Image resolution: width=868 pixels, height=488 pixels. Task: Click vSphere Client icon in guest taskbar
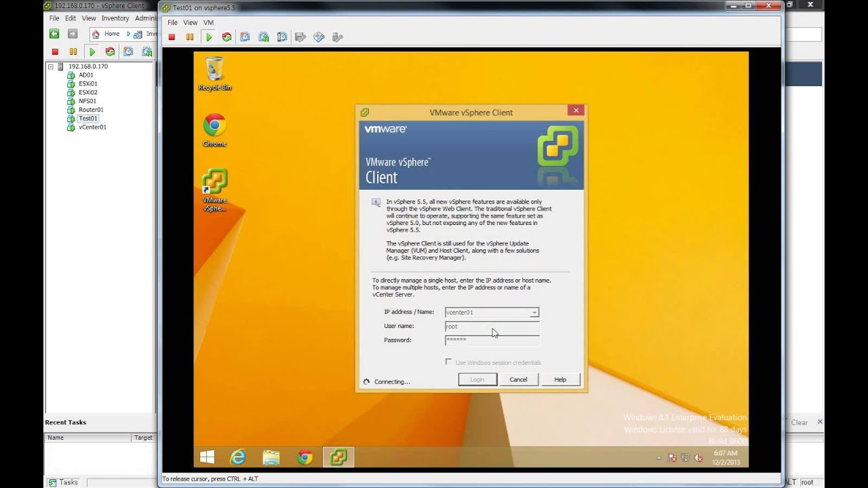[338, 457]
